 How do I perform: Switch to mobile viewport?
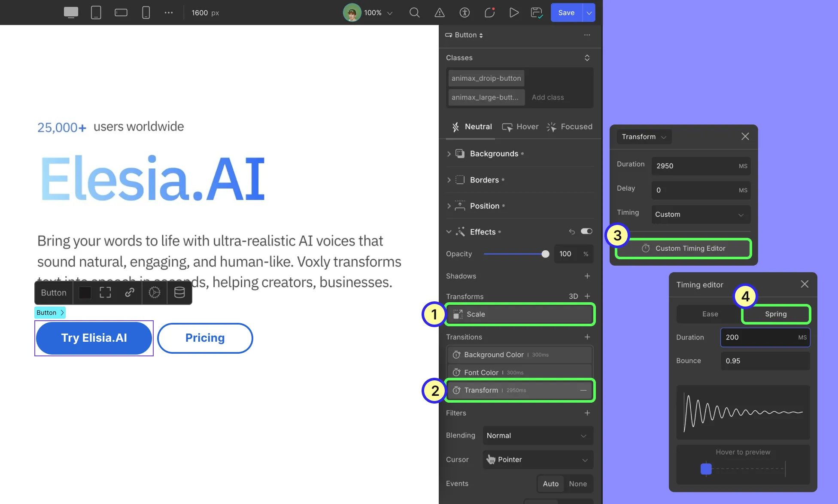coord(146,12)
